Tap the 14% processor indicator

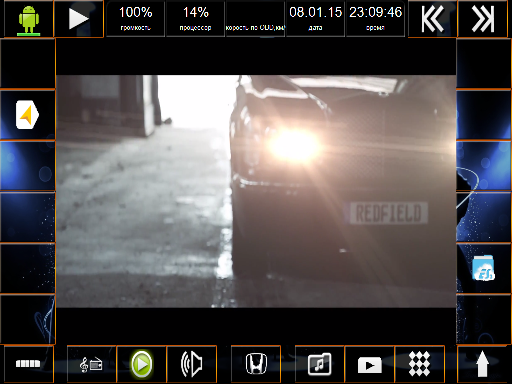click(196, 19)
